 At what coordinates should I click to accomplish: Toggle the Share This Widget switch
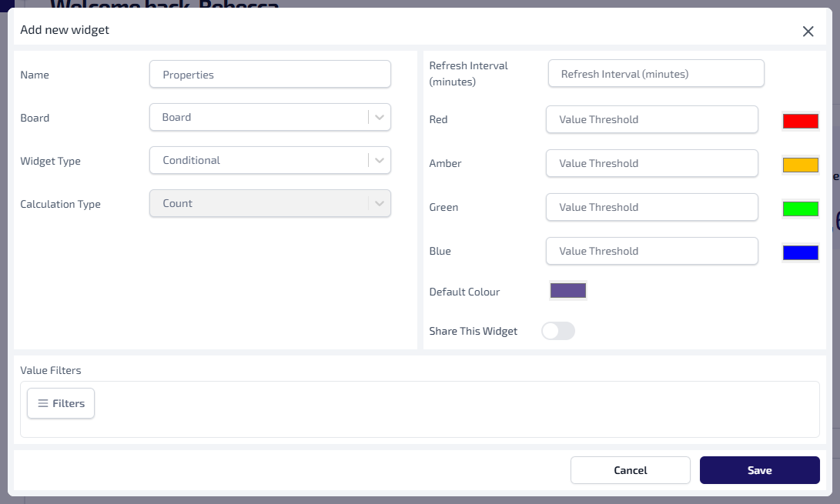(558, 331)
